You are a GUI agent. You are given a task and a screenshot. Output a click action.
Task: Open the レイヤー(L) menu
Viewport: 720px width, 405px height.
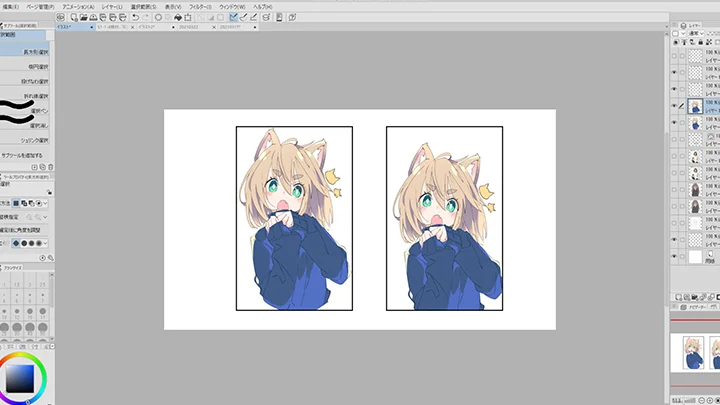click(x=112, y=7)
